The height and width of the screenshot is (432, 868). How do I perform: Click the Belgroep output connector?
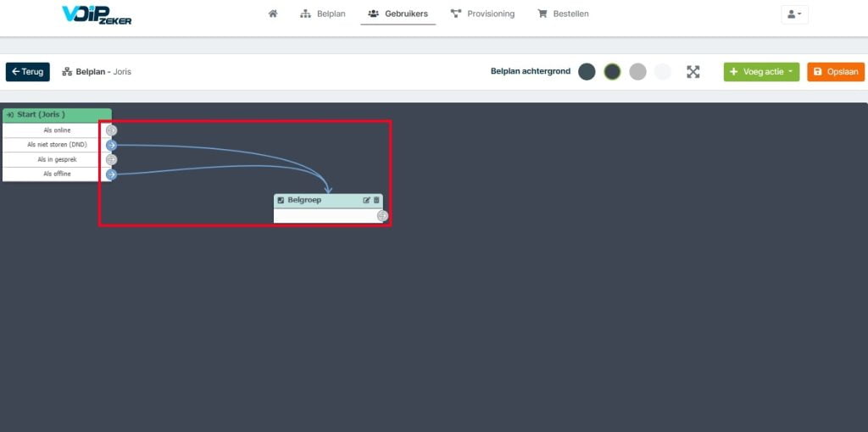coord(382,216)
